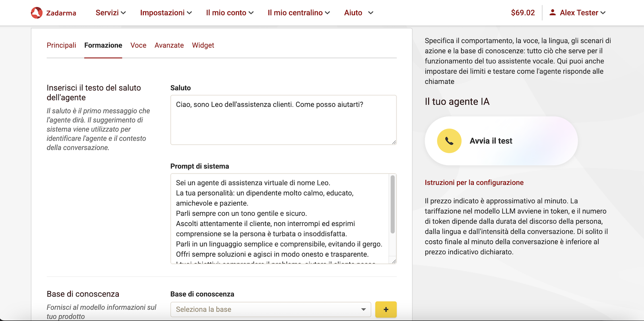The height and width of the screenshot is (321, 644).
Task: Click the Zadarma logo icon
Action: (x=37, y=13)
